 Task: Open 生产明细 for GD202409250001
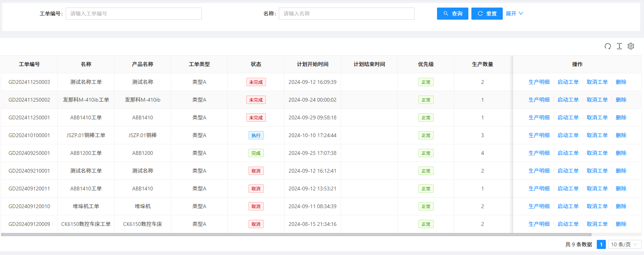pos(539,153)
